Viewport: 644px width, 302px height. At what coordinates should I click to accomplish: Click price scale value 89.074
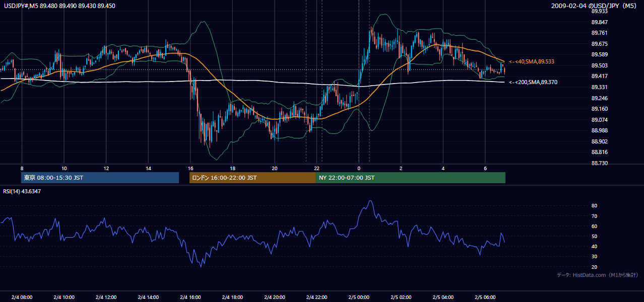tap(600, 120)
